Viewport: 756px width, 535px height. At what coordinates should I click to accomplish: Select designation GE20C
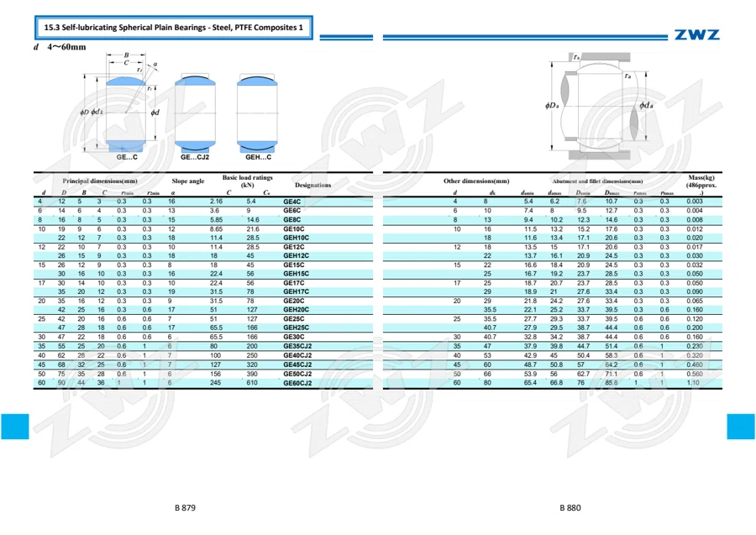(294, 301)
